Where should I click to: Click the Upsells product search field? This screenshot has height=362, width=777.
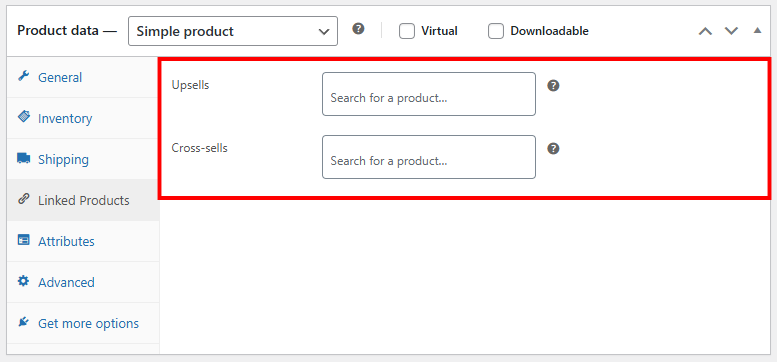click(429, 94)
